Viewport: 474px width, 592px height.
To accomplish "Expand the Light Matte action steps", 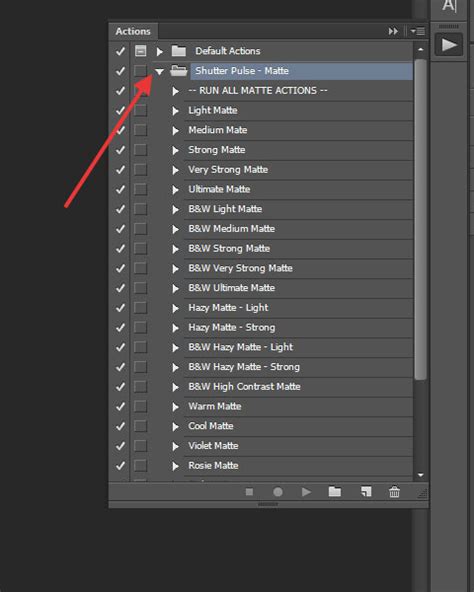I will tap(175, 111).
